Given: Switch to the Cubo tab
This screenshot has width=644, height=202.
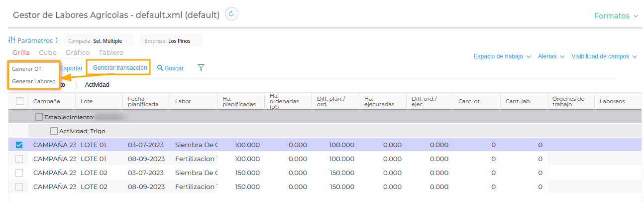Looking at the screenshot, I should point(48,52).
